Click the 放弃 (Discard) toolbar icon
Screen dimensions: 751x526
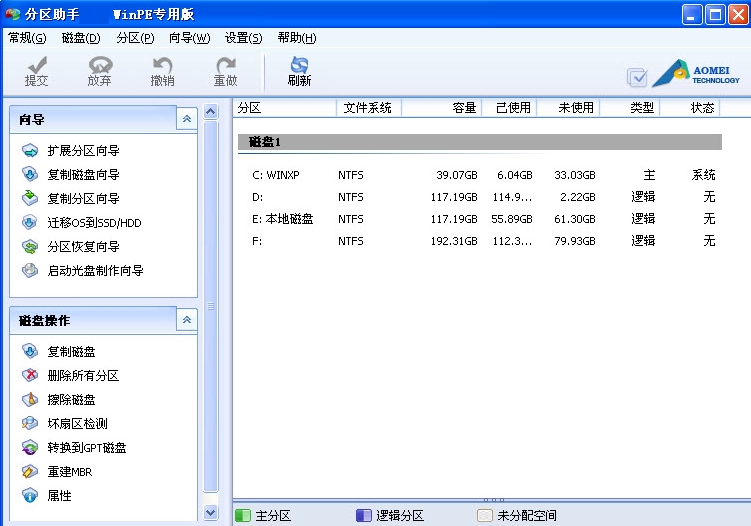click(x=99, y=71)
